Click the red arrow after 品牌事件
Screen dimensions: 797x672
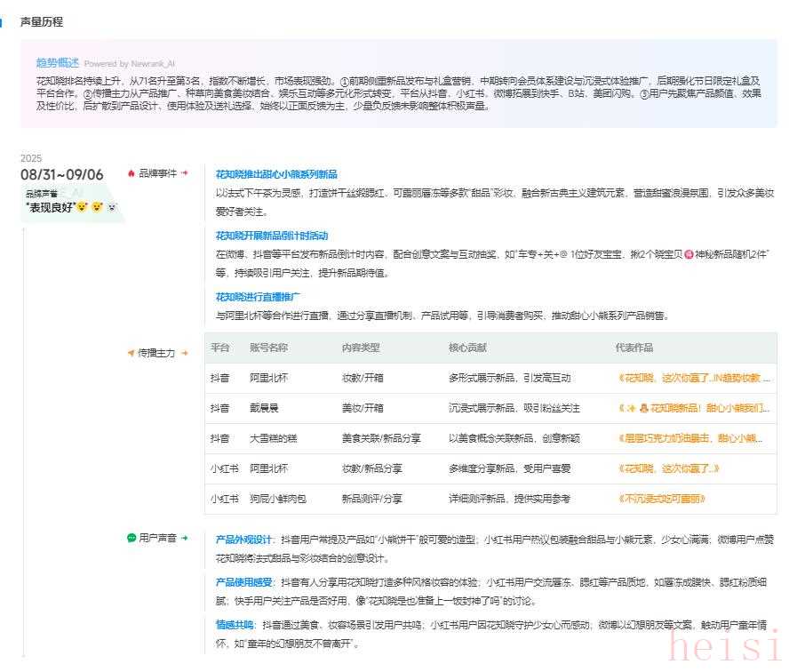click(x=185, y=173)
